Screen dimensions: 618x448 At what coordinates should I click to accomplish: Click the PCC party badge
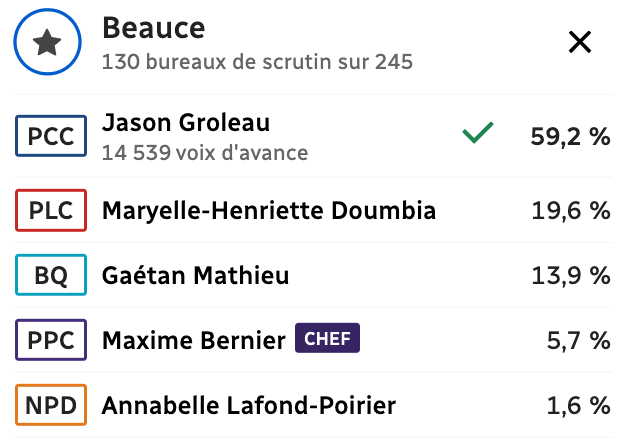click(x=51, y=136)
